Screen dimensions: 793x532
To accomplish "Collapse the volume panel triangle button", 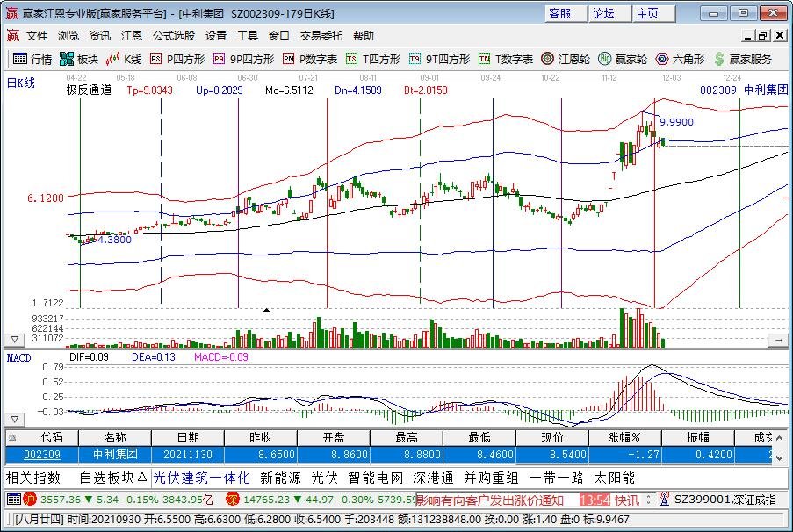I will point(14,340).
